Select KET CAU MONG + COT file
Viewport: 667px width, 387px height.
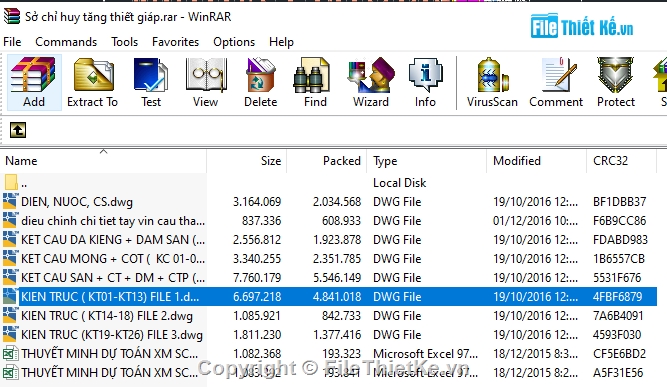tap(113, 259)
